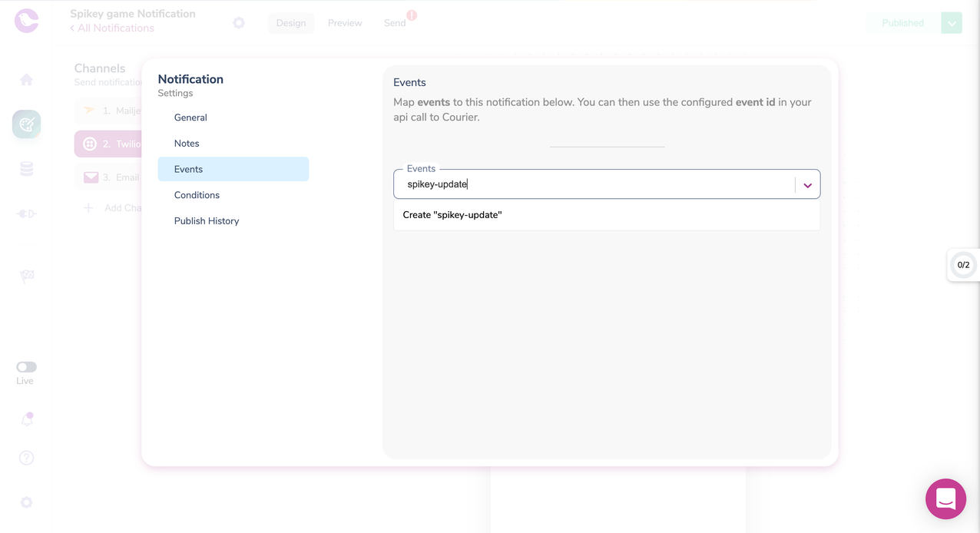Open the chat support bubble
This screenshot has height=533, width=980.
pyautogui.click(x=945, y=498)
